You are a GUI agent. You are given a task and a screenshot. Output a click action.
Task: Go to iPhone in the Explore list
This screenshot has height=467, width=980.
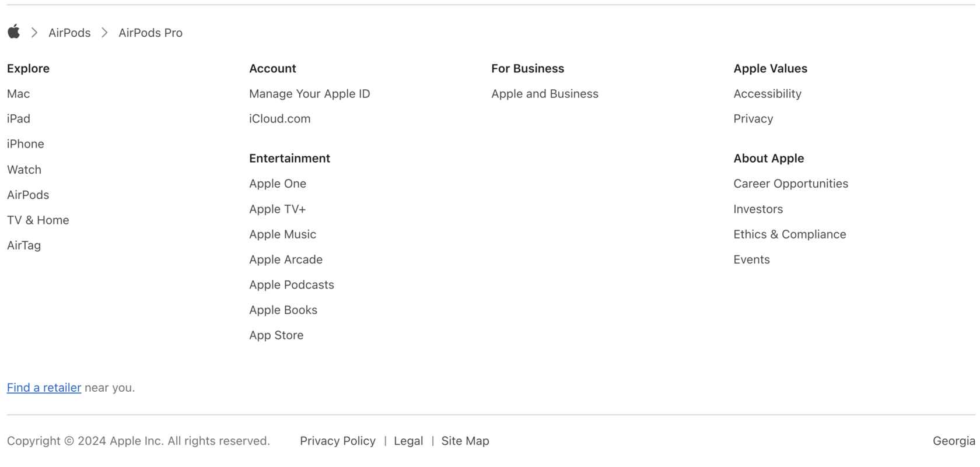[x=26, y=144]
